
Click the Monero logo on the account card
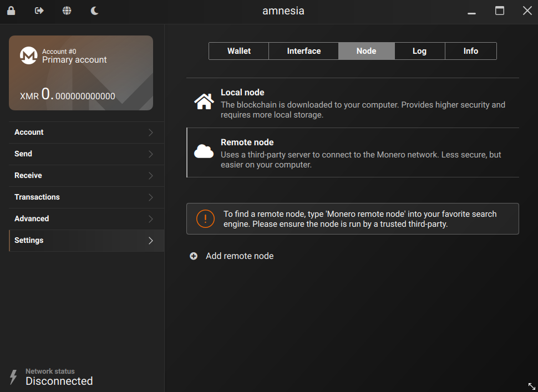point(28,55)
